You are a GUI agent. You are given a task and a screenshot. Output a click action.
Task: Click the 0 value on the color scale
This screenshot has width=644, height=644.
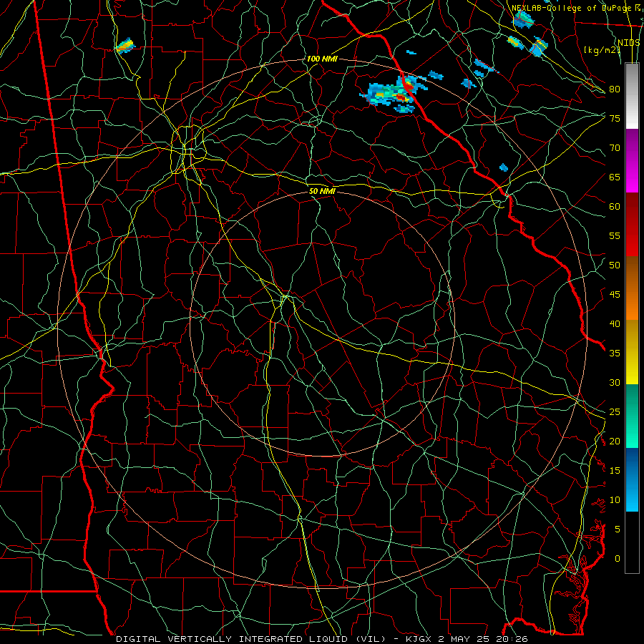618,559
